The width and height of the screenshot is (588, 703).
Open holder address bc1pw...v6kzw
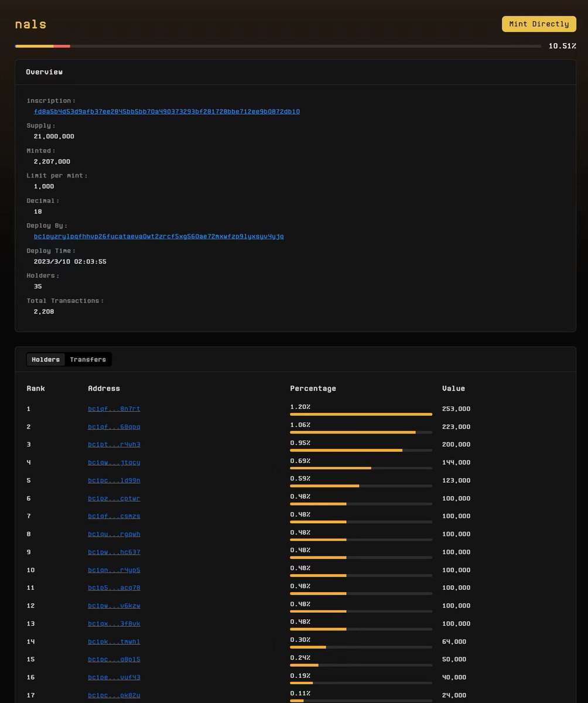[114, 605]
